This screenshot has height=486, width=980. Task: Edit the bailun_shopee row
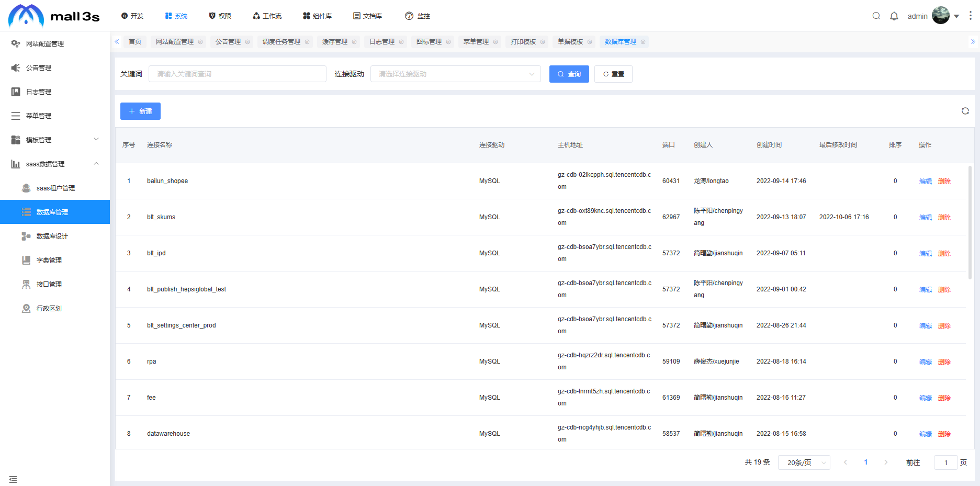click(x=926, y=182)
